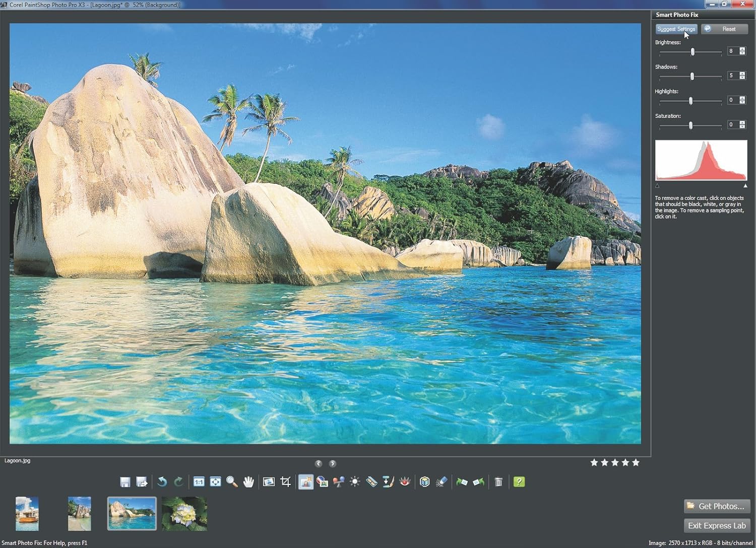Open help with the green question mark
The height and width of the screenshot is (548, 756).
[x=519, y=482]
